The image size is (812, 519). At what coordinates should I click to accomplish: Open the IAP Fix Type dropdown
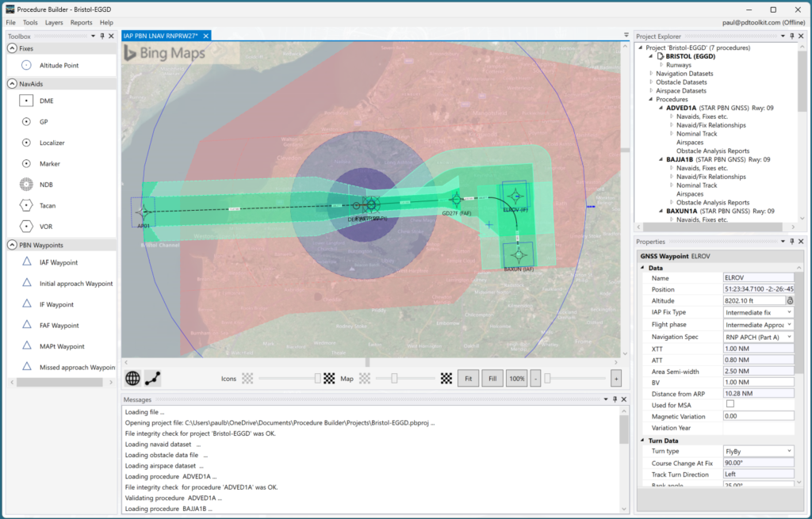(789, 312)
